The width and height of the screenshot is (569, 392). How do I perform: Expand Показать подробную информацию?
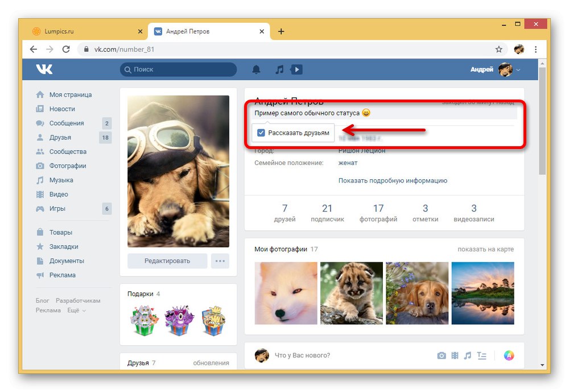393,180
